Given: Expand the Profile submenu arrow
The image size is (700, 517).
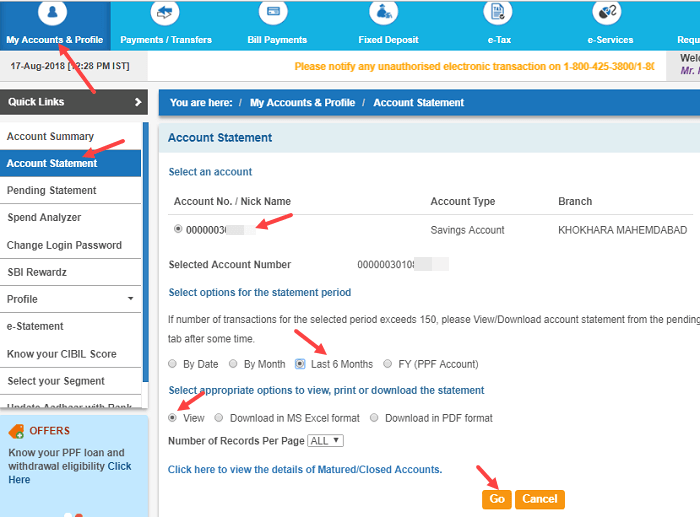Looking at the screenshot, I should click(130, 298).
